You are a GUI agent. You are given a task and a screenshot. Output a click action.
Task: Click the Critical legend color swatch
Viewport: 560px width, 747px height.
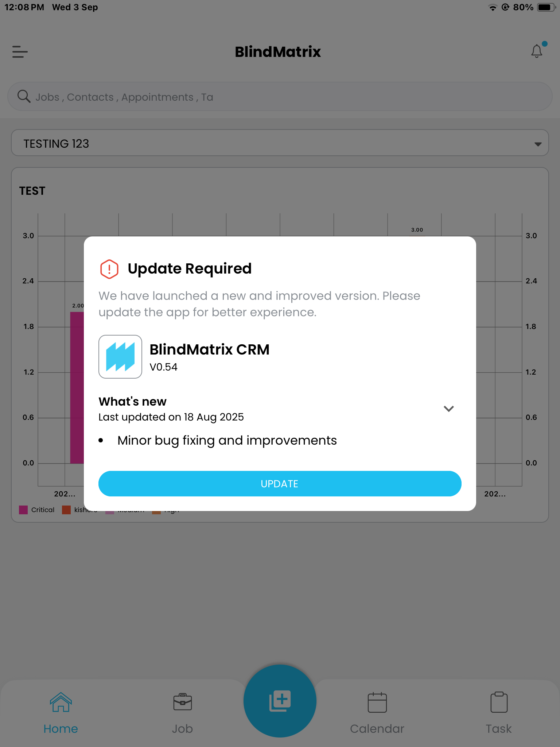click(x=23, y=510)
